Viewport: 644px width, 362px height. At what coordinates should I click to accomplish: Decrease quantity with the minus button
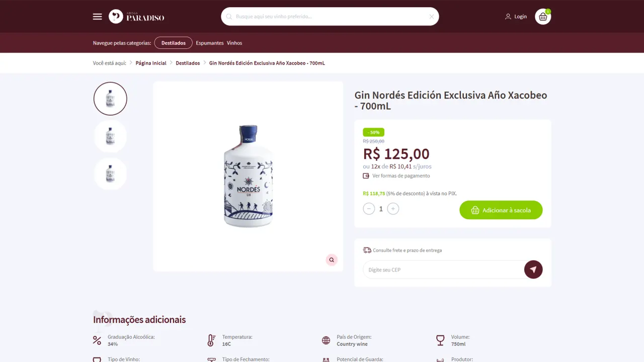(x=369, y=209)
